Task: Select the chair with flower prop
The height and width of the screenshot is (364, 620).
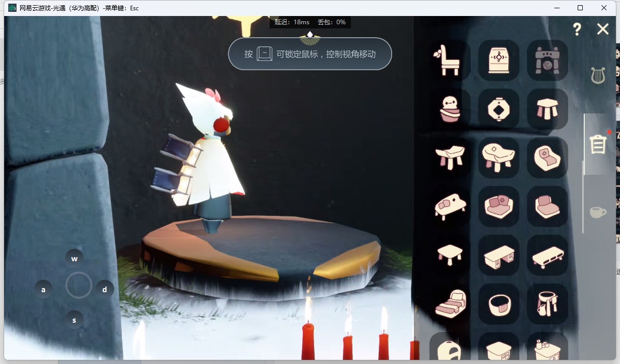Action: click(x=450, y=60)
